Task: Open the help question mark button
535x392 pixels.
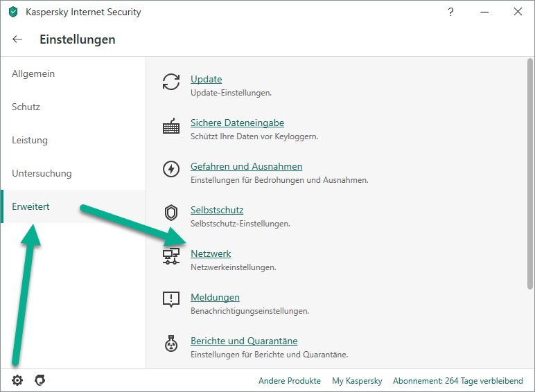Action: [x=451, y=12]
